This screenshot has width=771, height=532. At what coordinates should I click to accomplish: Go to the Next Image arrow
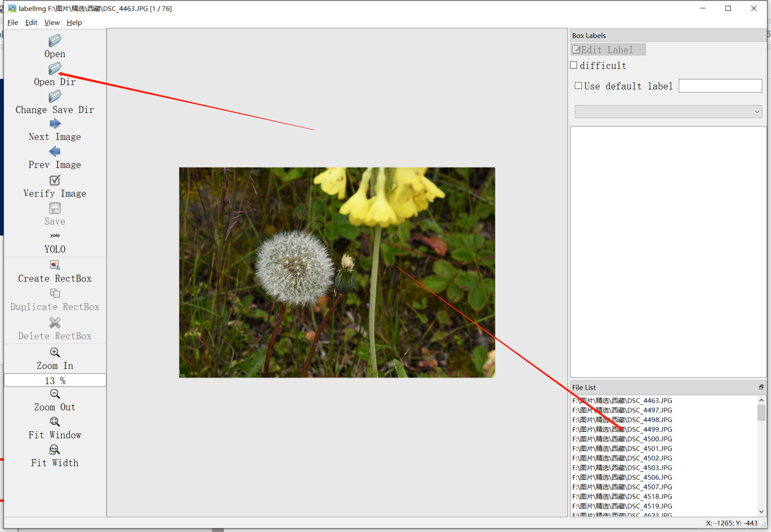pyautogui.click(x=55, y=124)
